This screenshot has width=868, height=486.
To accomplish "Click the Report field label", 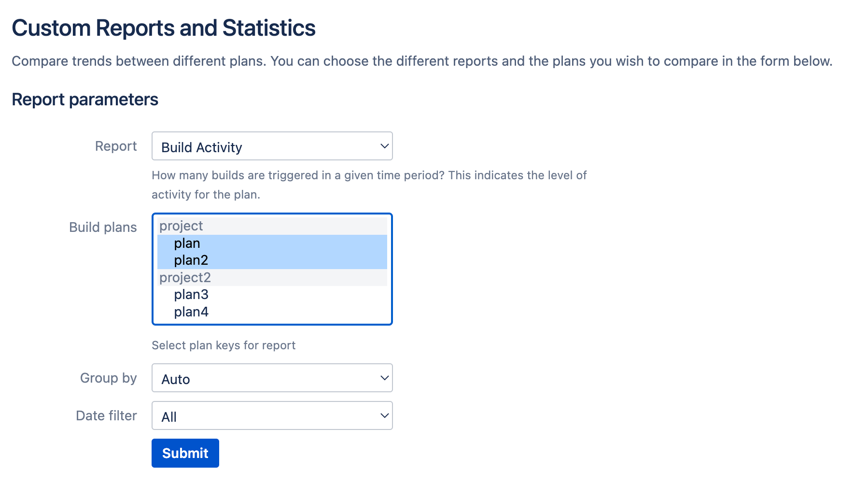I will point(116,146).
